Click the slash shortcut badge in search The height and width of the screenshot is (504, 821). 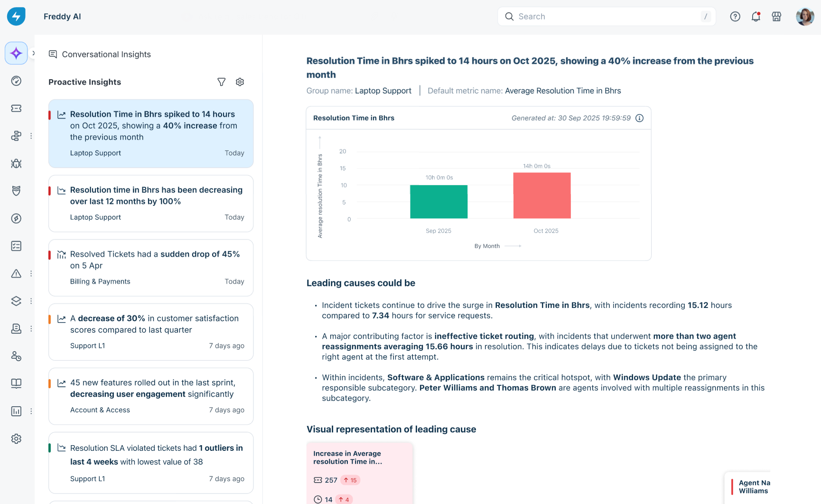click(x=706, y=17)
